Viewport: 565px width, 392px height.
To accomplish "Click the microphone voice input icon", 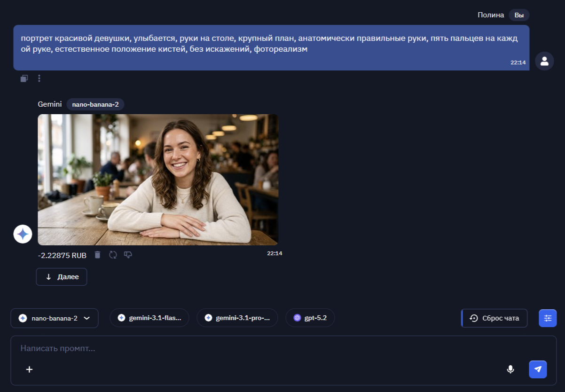I will 510,369.
